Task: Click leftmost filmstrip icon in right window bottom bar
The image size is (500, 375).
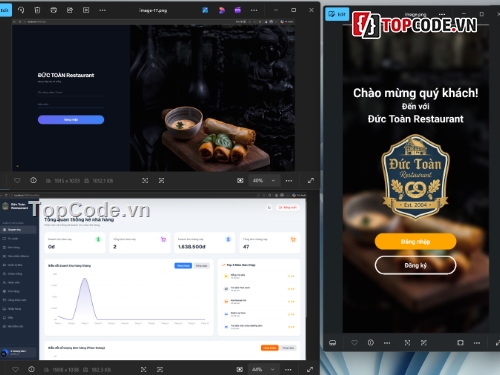Action: click(x=333, y=343)
